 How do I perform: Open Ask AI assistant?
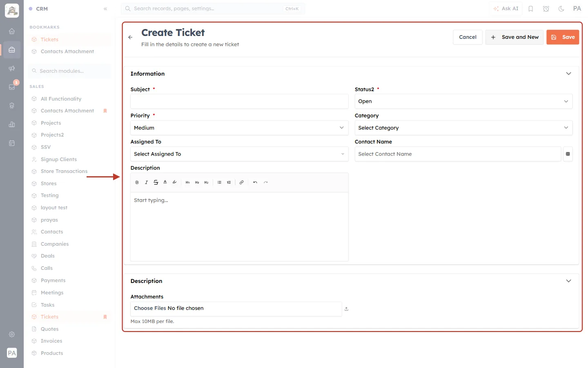[506, 9]
